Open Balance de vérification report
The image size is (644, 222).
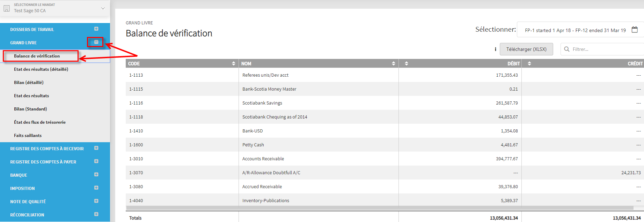click(x=37, y=56)
